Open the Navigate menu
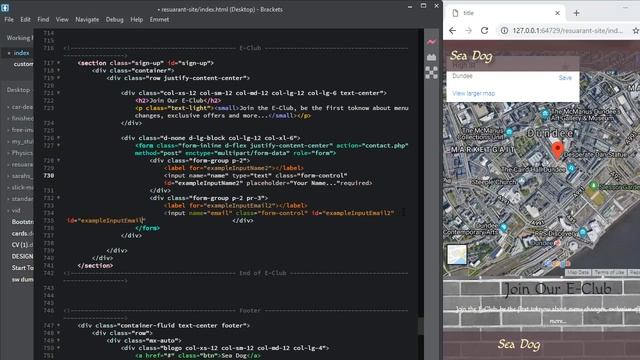640x360 pixels. point(87,19)
